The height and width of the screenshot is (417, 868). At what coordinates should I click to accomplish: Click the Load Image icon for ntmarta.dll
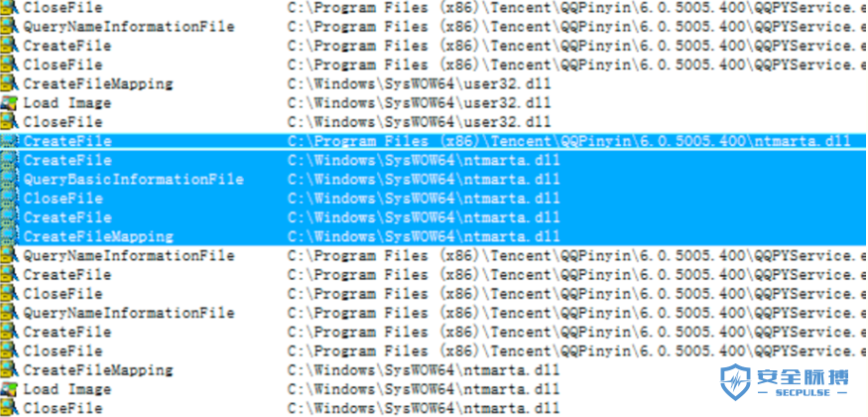(9, 389)
